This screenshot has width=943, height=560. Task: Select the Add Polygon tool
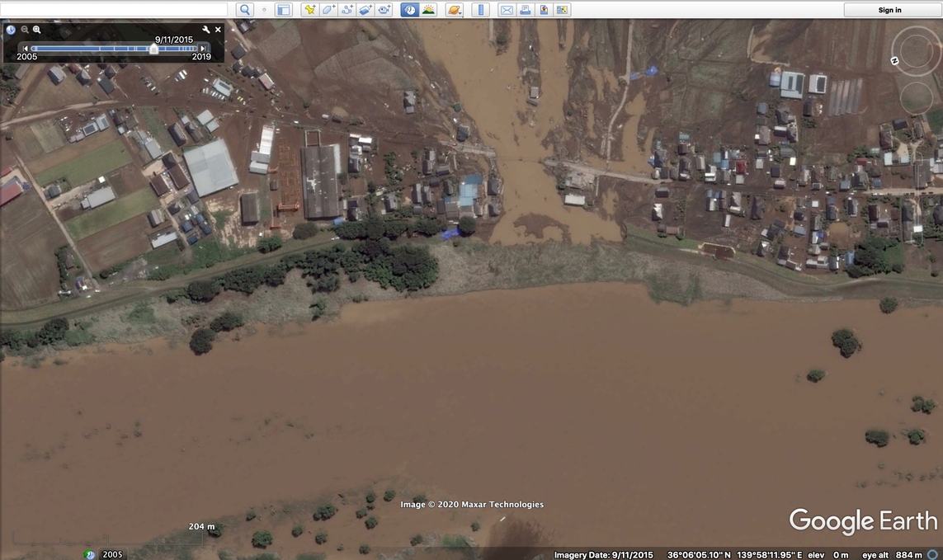328,10
